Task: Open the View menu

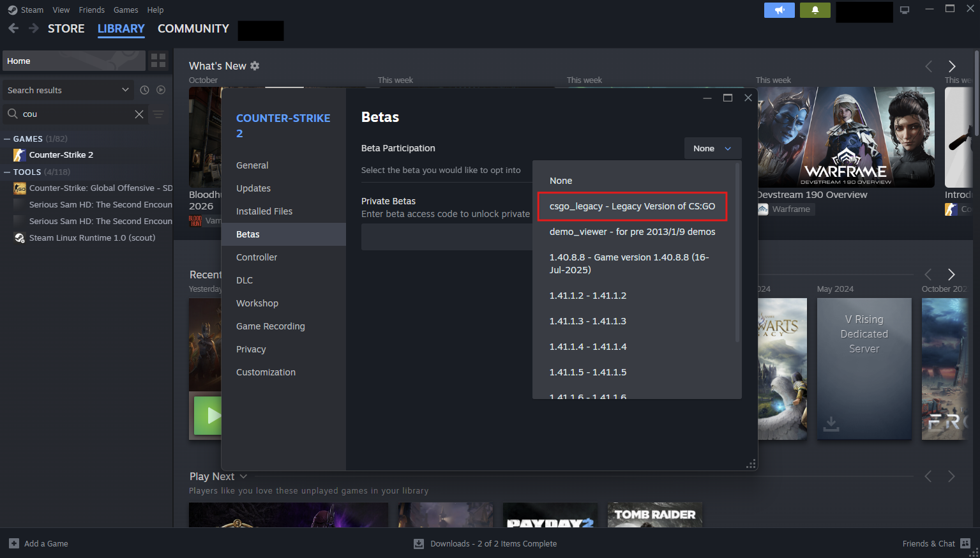Action: click(61, 10)
